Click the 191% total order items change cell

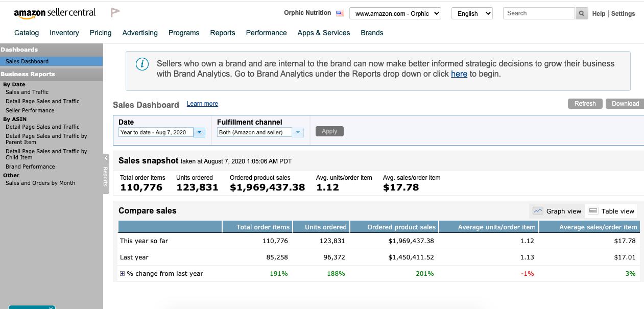click(x=279, y=274)
